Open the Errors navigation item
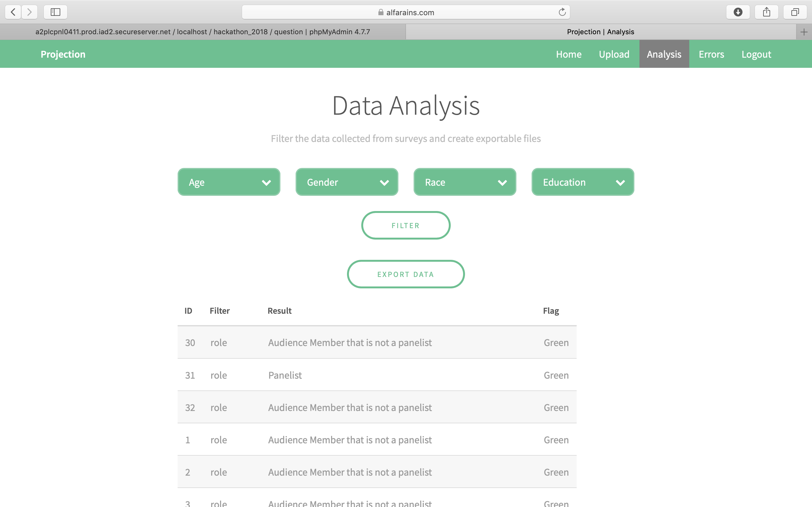812x507 pixels. pos(711,54)
